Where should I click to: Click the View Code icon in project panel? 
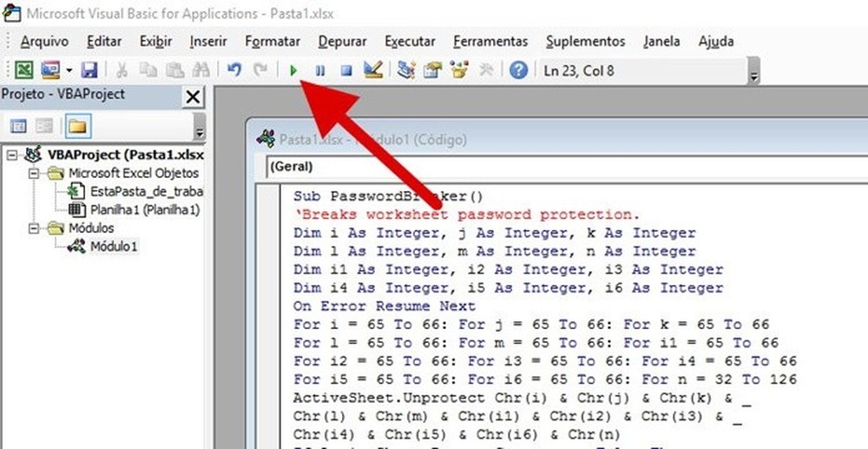18,127
